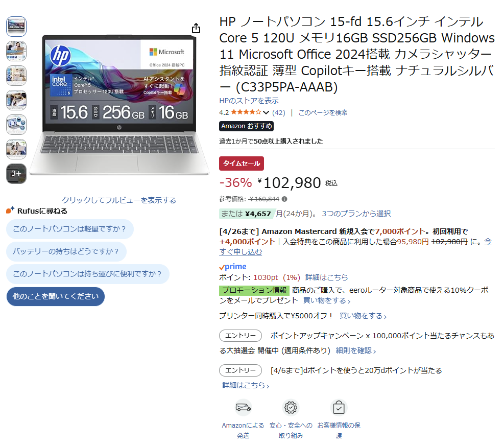Expand the rating breakdown chevron
The image size is (504, 445).
point(266,112)
